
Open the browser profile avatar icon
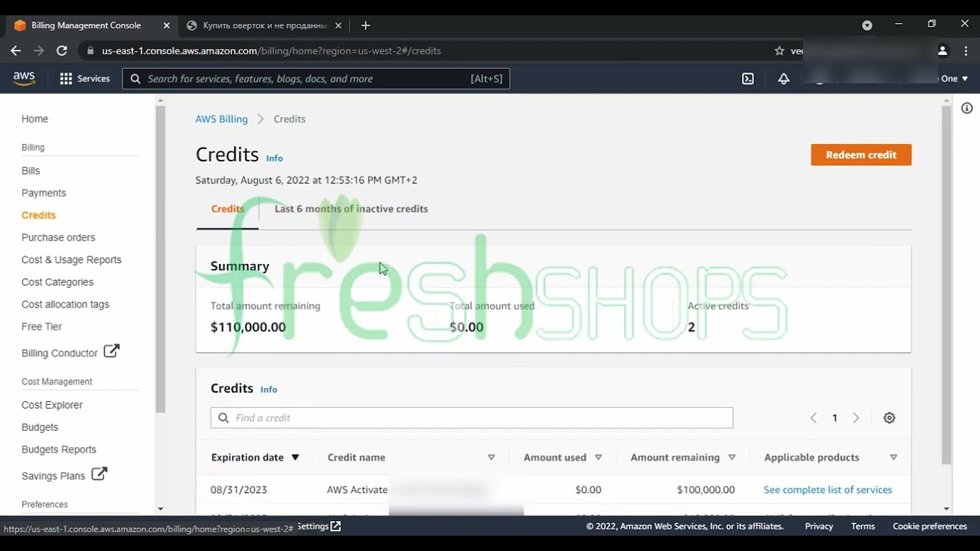942,51
